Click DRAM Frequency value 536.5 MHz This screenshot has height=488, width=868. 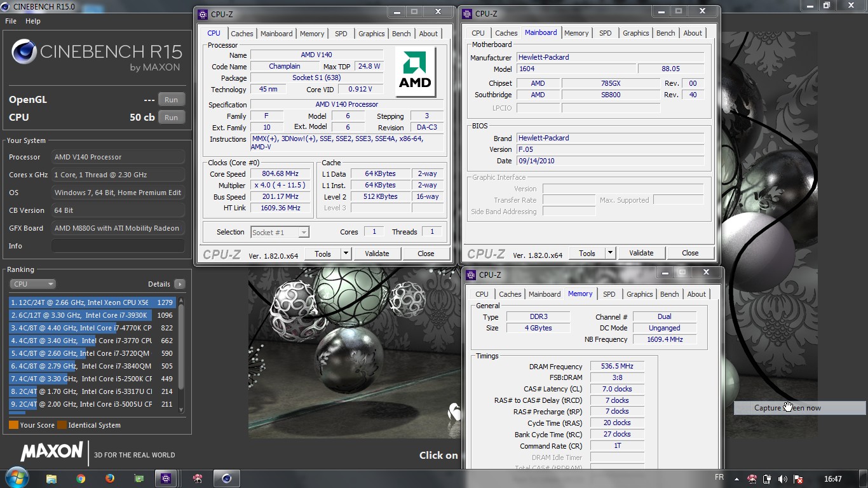617,366
